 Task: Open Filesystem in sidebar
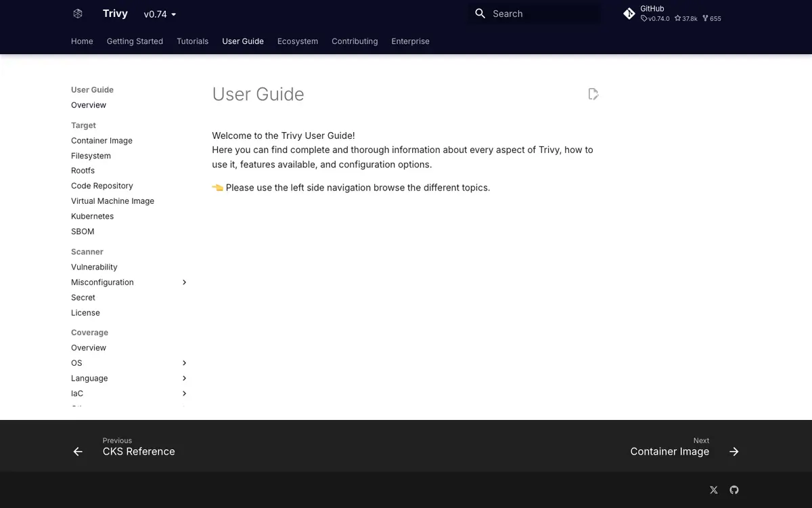point(91,156)
